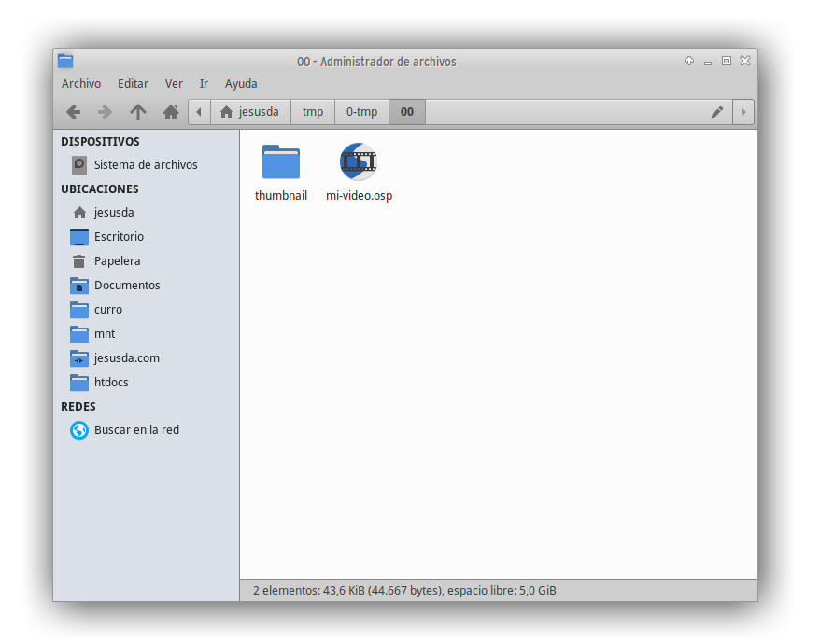Screen dimensions: 834x644
Task: Open the Archivo menu
Action: point(81,84)
